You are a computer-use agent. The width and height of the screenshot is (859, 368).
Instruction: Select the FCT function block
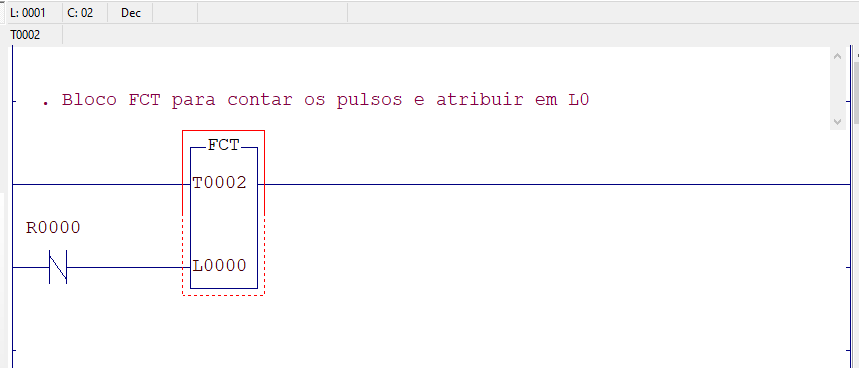224,217
